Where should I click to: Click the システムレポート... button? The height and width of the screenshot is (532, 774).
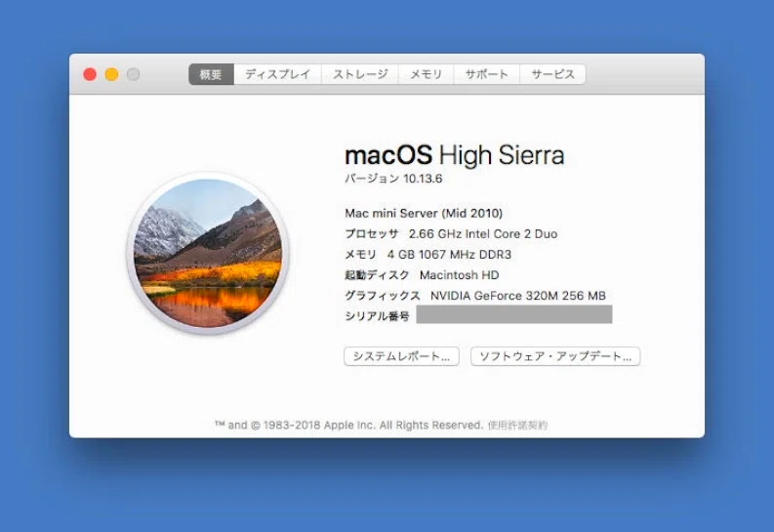[401, 356]
